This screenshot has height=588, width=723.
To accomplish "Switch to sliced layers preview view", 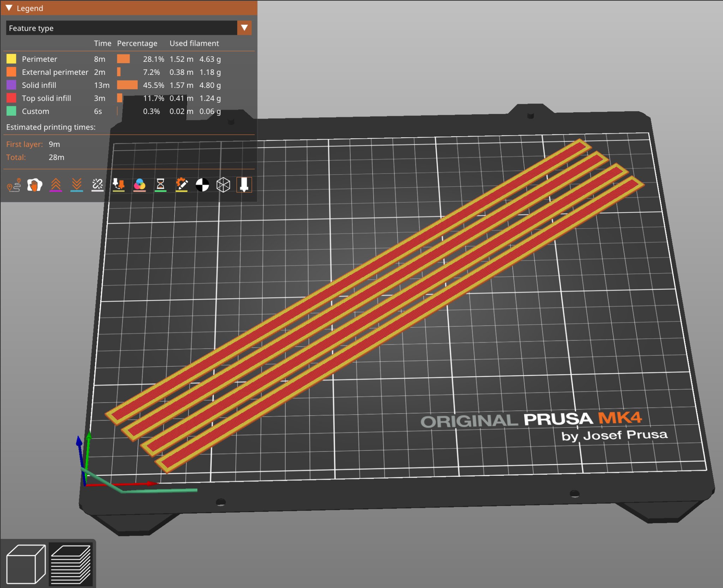I will click(x=71, y=564).
